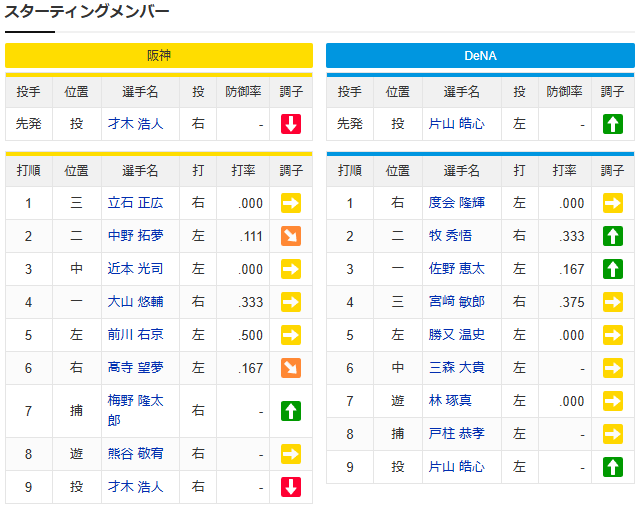Open 度会 隆輝 player page
This screenshot has width=640, height=509.
click(x=456, y=203)
